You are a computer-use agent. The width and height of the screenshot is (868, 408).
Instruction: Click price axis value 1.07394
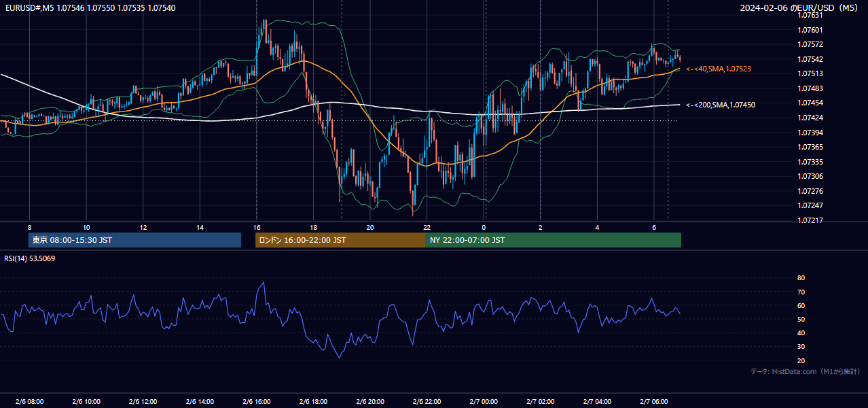[x=810, y=133]
